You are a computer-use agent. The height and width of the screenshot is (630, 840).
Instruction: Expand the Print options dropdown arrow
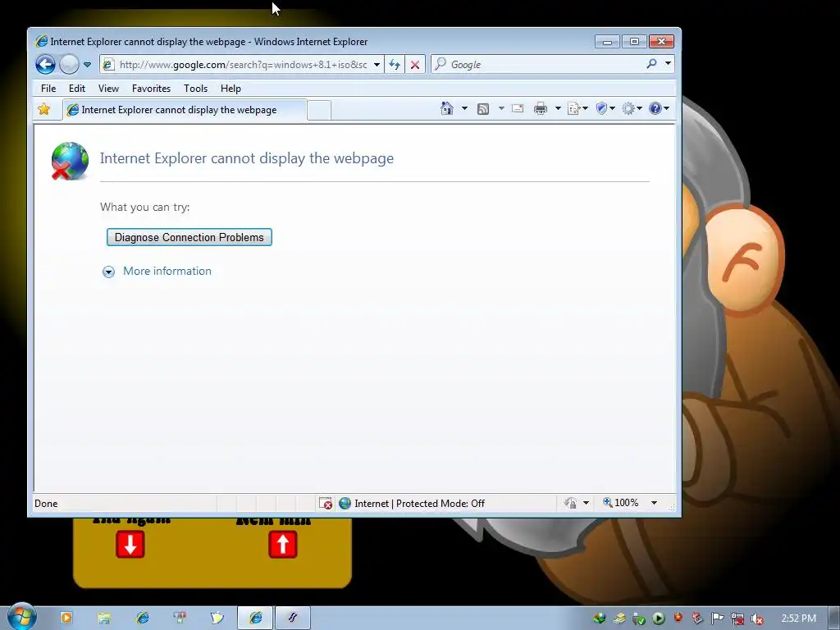pos(558,108)
